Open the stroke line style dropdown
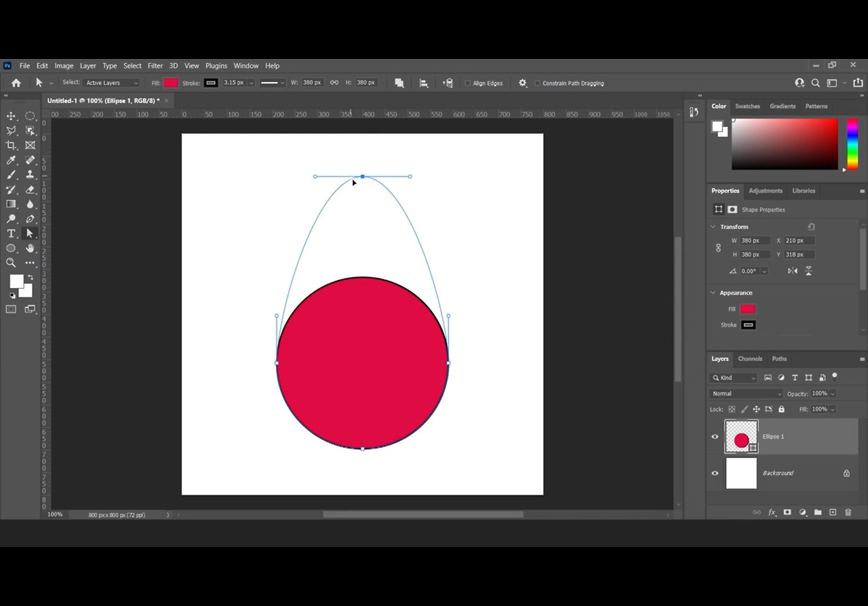868x606 pixels. tap(273, 83)
